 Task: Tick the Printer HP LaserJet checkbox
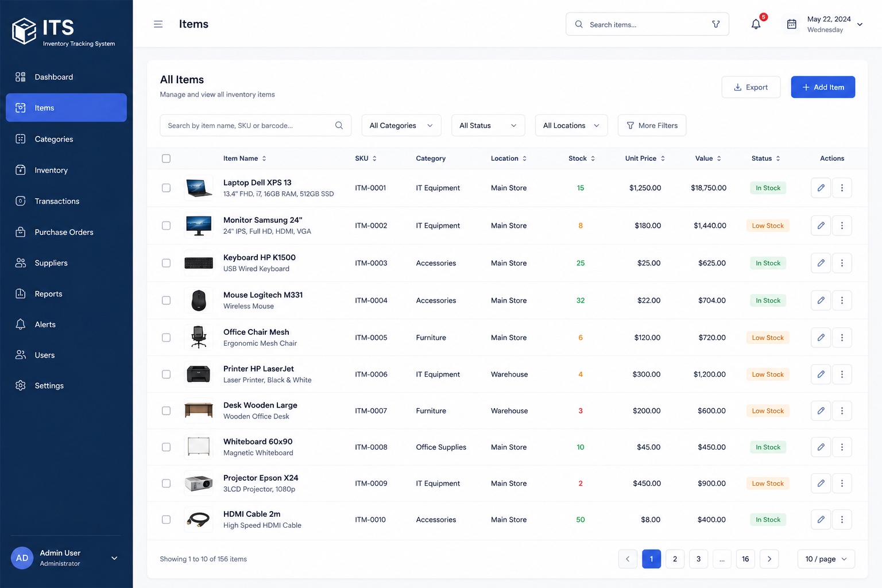tap(166, 374)
